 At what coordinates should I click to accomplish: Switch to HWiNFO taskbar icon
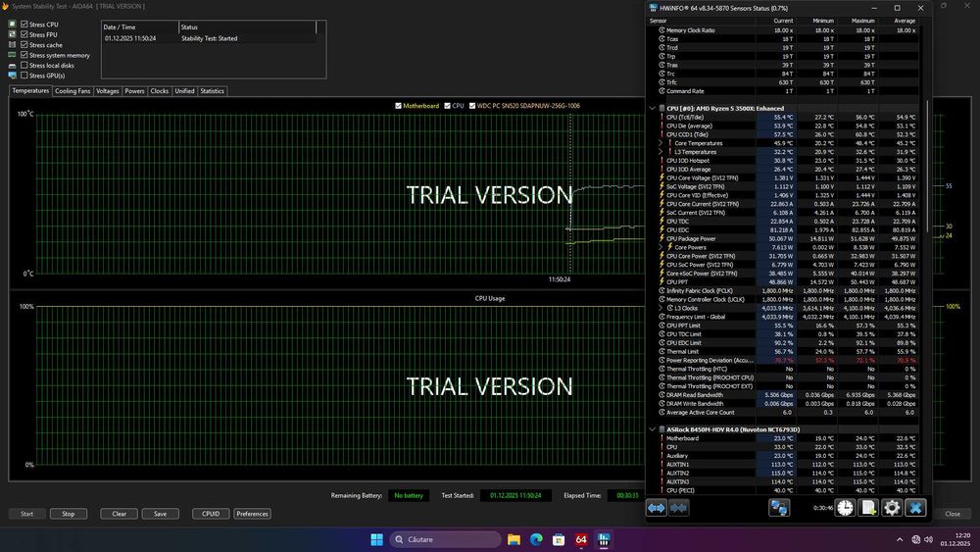[x=604, y=539]
